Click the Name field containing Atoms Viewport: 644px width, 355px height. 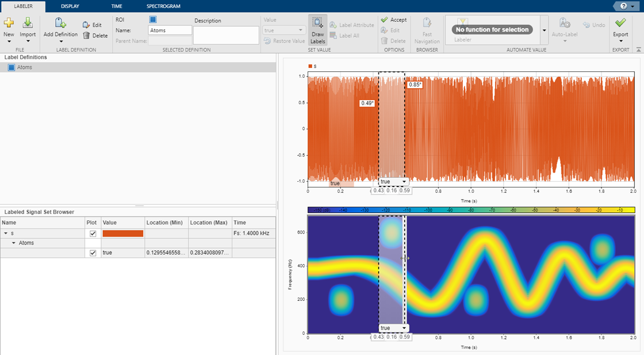(170, 30)
